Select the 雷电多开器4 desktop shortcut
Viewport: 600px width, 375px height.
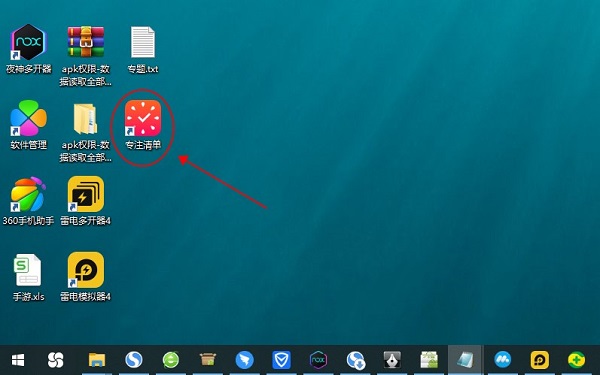[86, 201]
